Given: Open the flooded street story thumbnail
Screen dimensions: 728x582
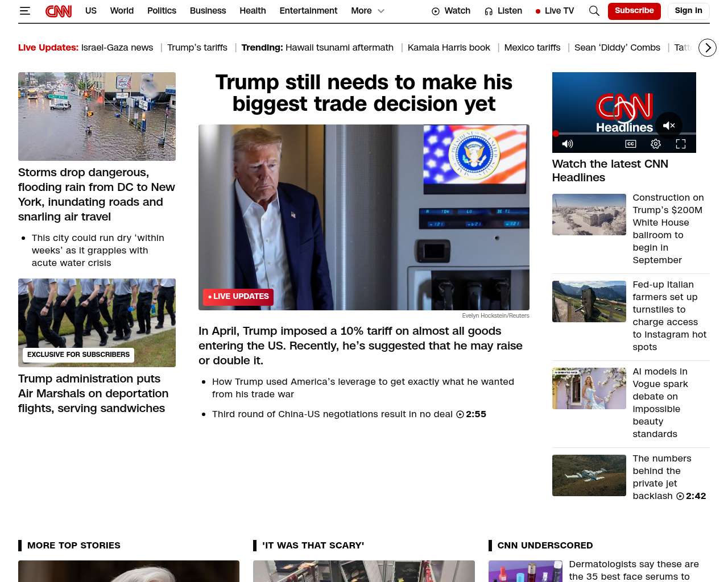Looking at the screenshot, I should [97, 117].
